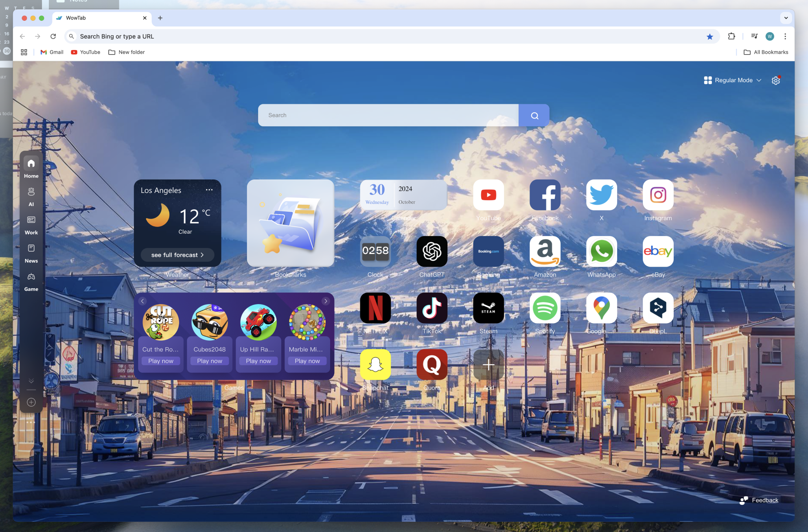Open the Clock widget
This screenshot has height=532, width=808.
pos(375,252)
